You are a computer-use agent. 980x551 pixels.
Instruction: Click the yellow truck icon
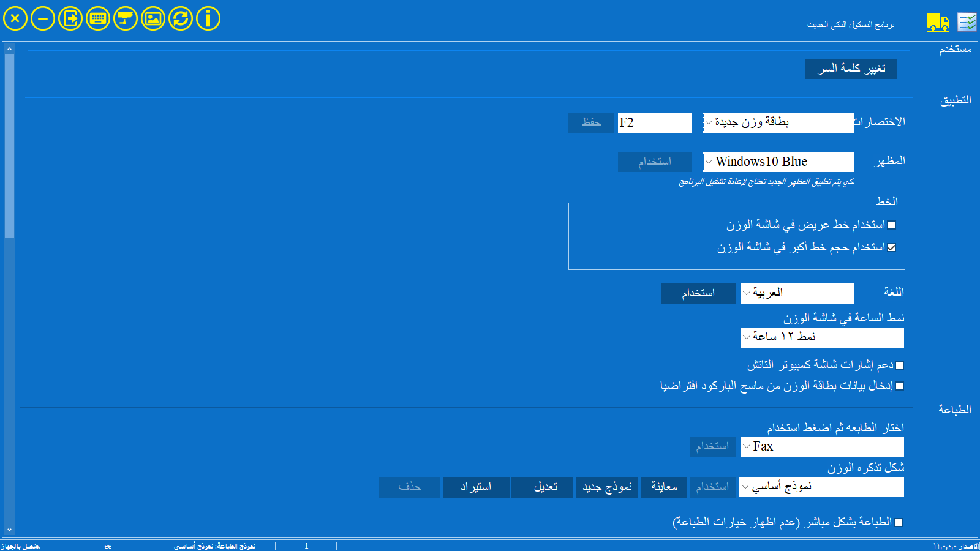click(x=938, y=23)
